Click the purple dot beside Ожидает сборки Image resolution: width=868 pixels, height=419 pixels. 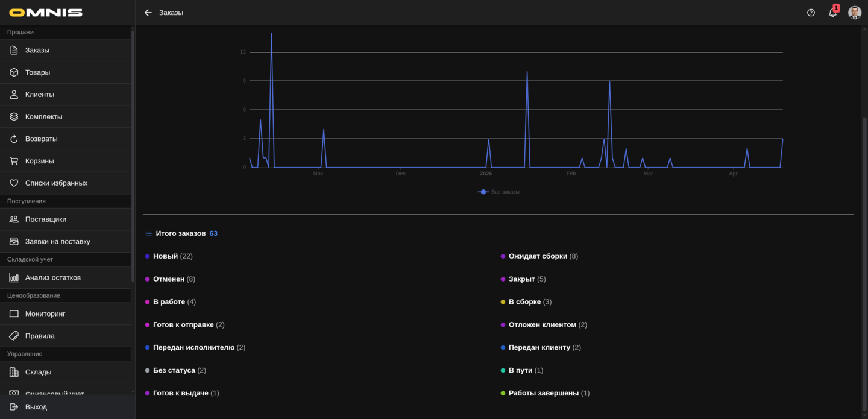click(503, 256)
